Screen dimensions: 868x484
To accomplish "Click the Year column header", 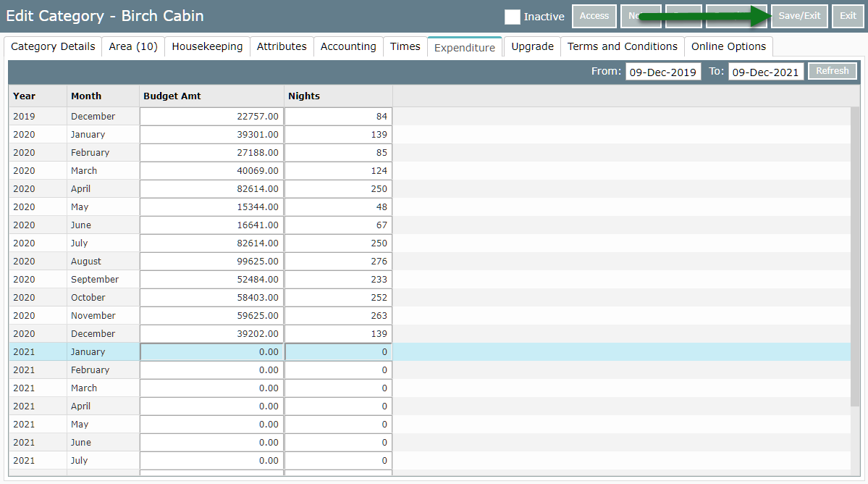I will (x=38, y=96).
